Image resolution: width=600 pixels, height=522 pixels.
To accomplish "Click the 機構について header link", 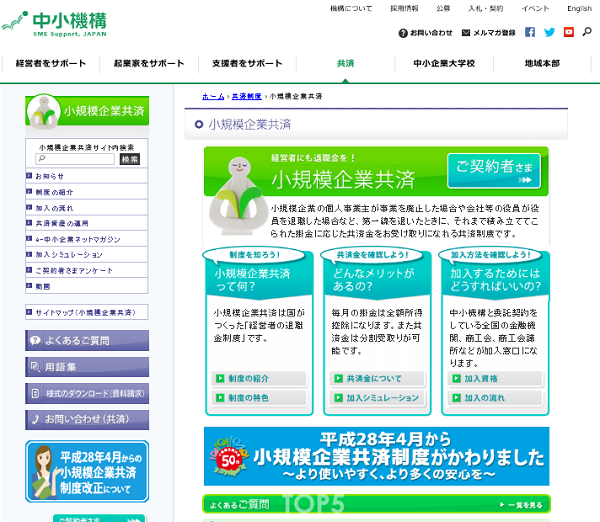I will tap(351, 8).
